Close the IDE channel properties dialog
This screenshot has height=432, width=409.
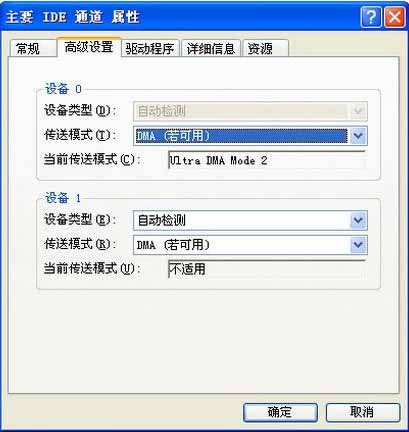(394, 17)
